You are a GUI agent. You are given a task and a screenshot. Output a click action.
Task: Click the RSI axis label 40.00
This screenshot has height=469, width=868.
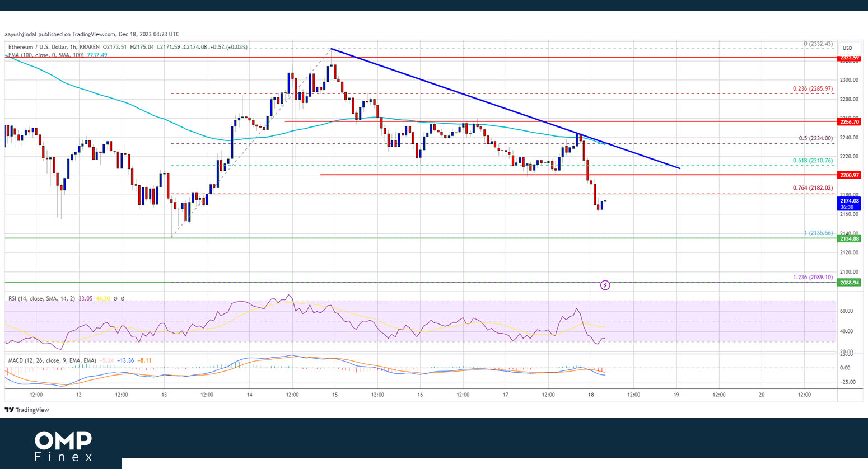(x=846, y=331)
